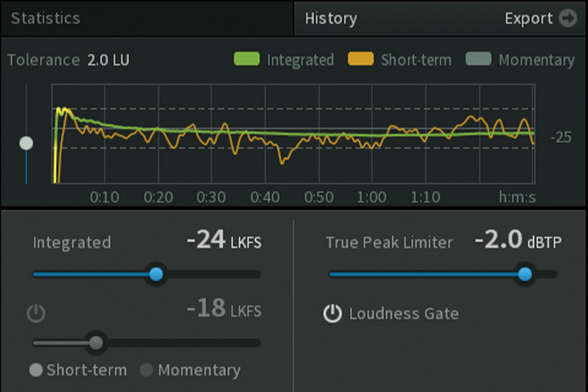The image size is (588, 392).
Task: Click the Export arrow icon
Action: coord(568,19)
